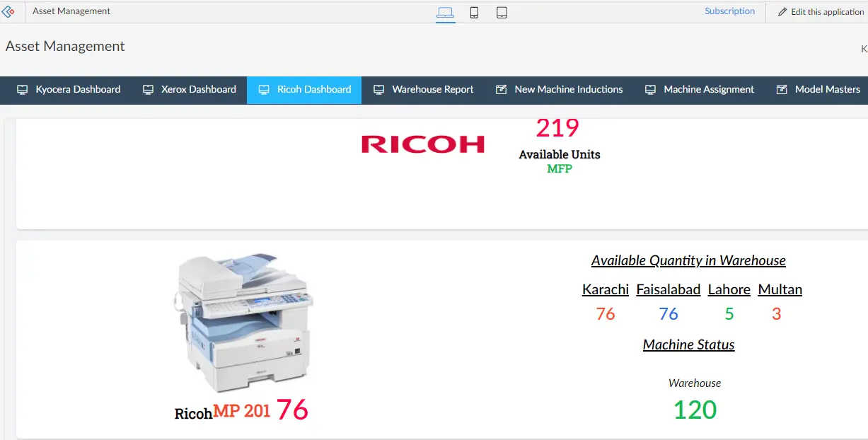The height and width of the screenshot is (440, 868).
Task: Click the Ricoh MP 201 printer image
Action: point(243,325)
